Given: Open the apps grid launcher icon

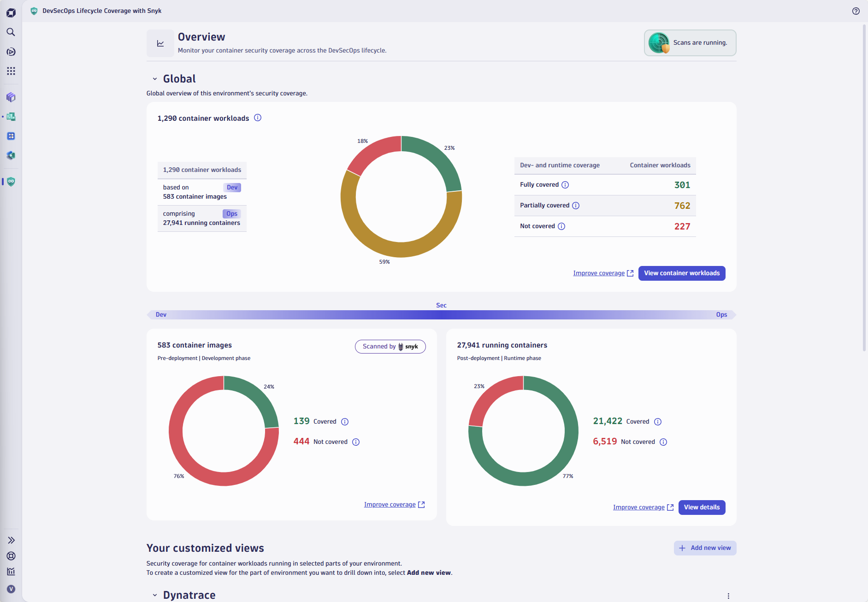Looking at the screenshot, I should 11,71.
